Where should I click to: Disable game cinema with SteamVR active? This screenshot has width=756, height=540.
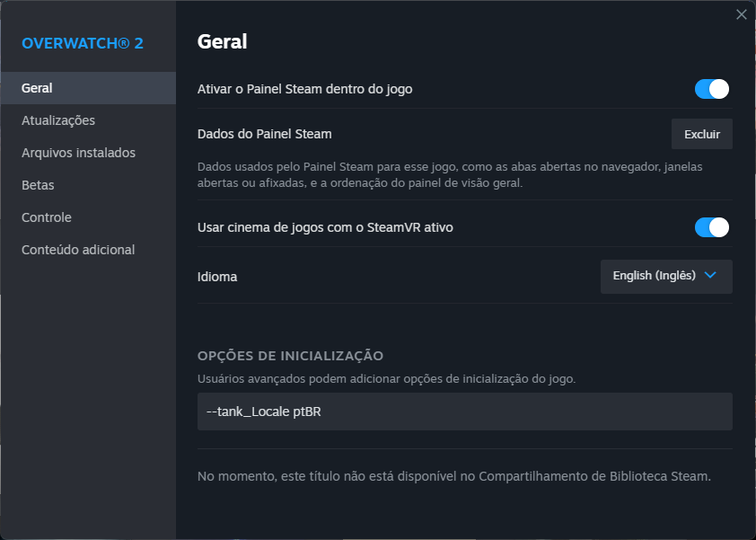[x=711, y=227]
